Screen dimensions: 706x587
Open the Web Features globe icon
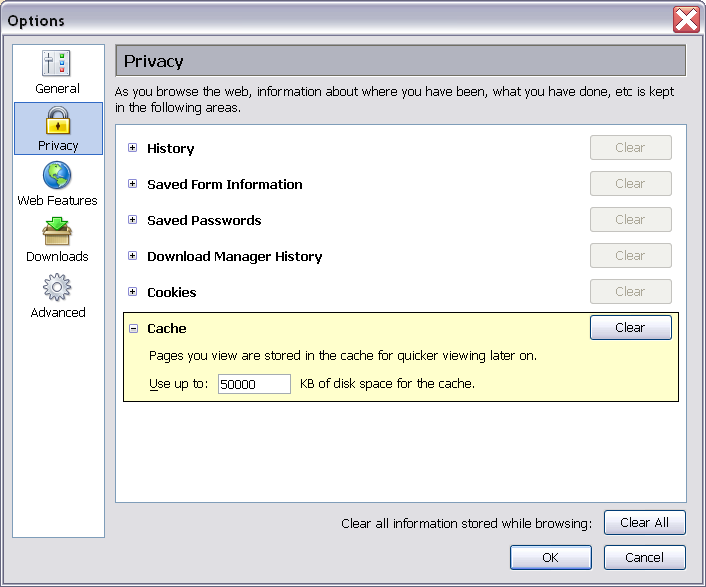58,177
